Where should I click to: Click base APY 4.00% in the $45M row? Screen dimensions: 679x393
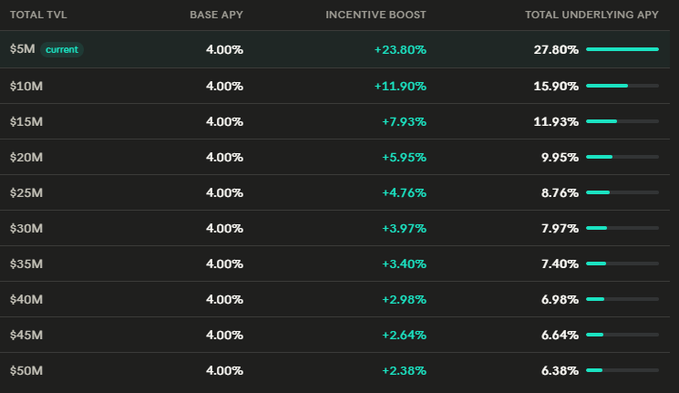pyautogui.click(x=224, y=335)
